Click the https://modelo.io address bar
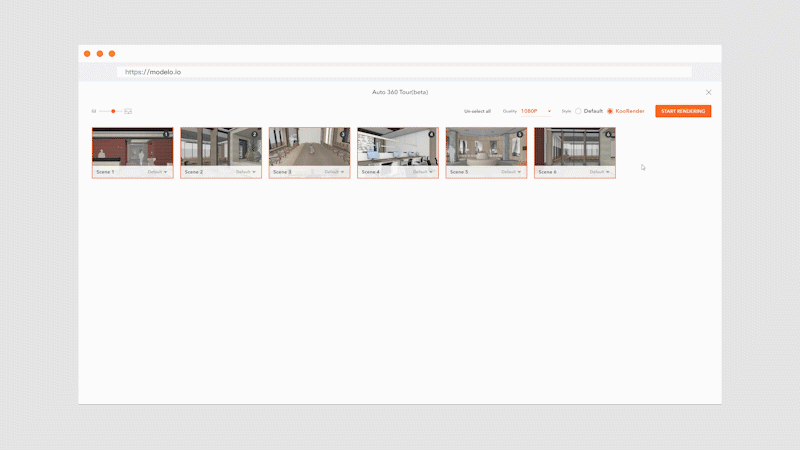 tap(404, 72)
